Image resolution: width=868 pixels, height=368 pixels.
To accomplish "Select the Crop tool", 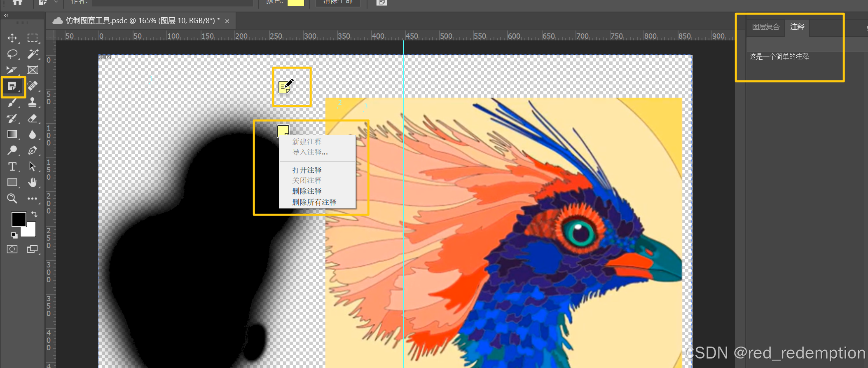I will 12,70.
